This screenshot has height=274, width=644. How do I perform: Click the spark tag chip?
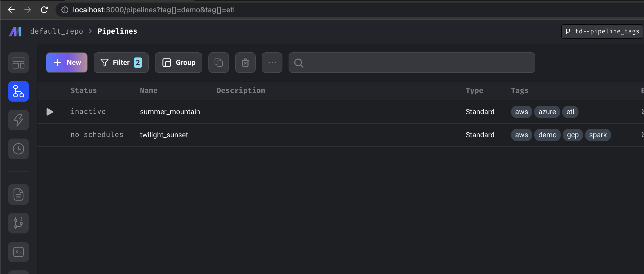pyautogui.click(x=598, y=135)
